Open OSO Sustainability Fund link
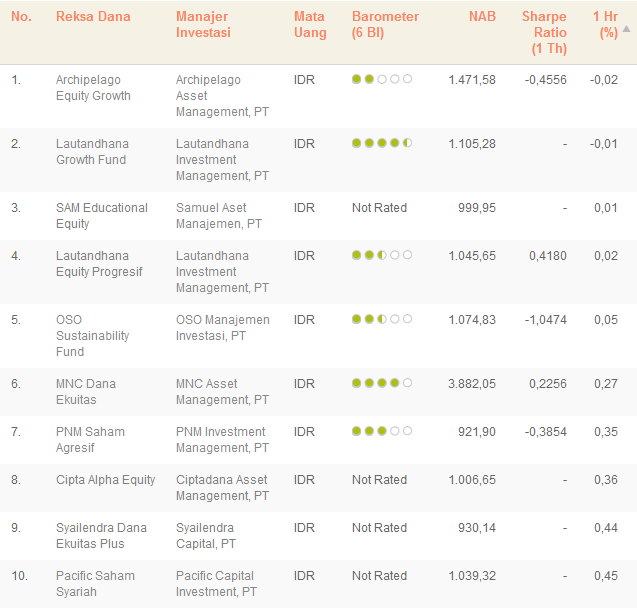Screen dimensions: 637x609 click(92, 336)
